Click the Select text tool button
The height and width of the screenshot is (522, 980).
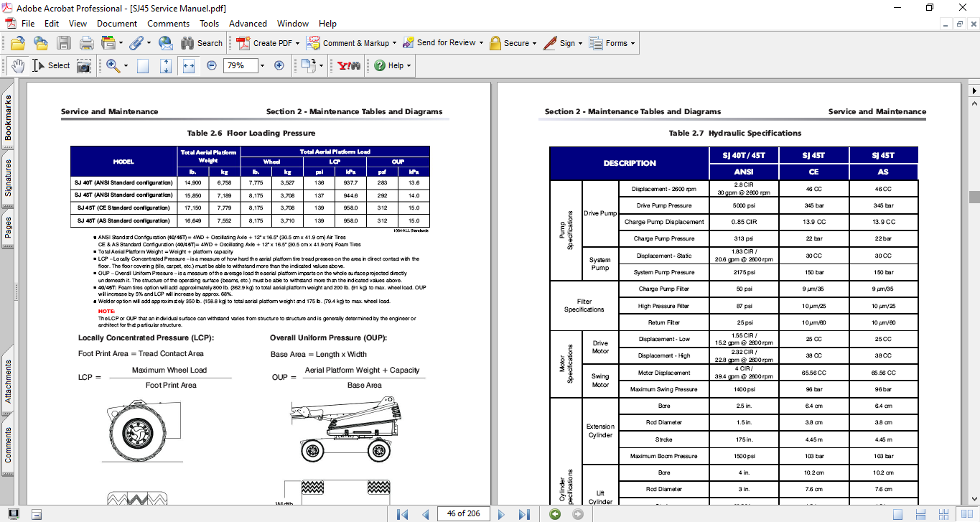click(x=51, y=65)
